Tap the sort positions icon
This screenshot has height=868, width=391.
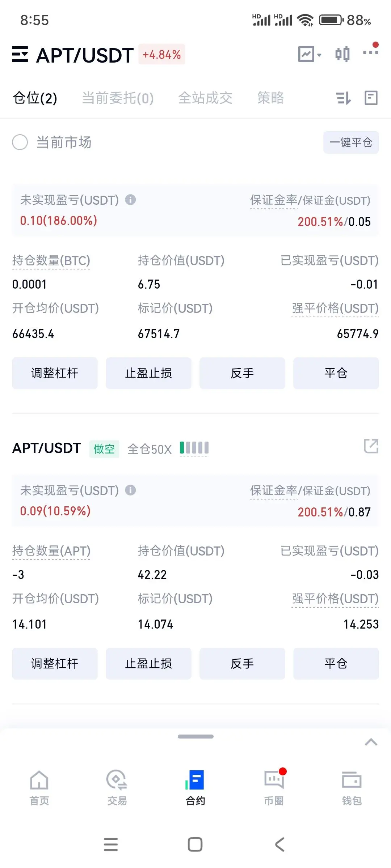[x=343, y=98]
